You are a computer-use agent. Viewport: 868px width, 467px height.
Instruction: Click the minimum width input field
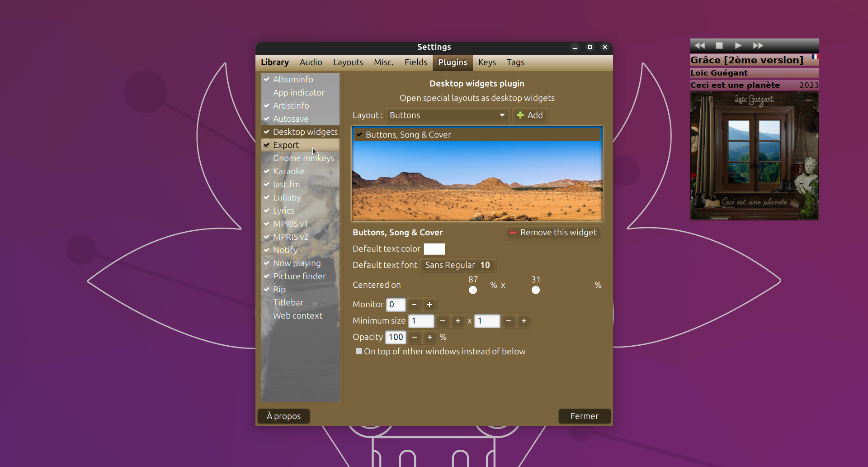pos(421,321)
